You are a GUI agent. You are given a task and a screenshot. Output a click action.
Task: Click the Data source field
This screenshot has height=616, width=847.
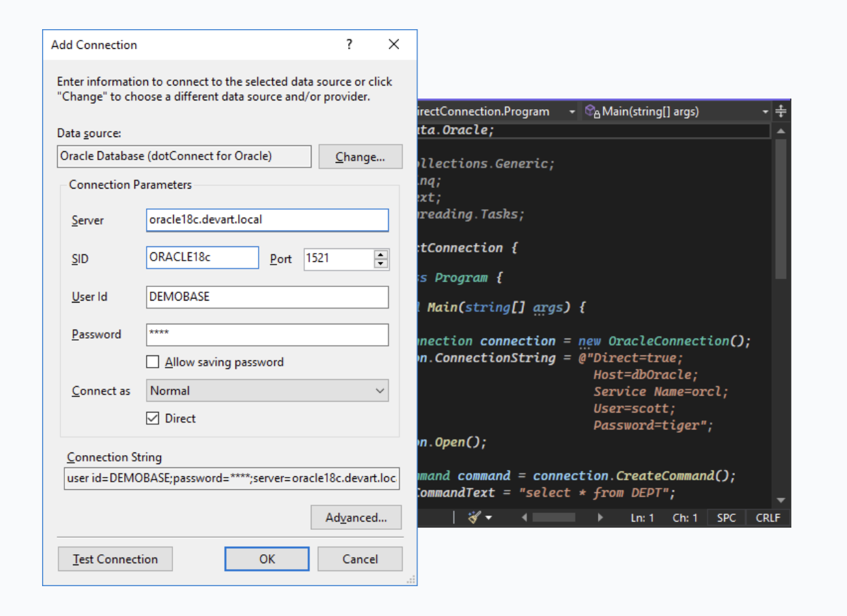[185, 156]
